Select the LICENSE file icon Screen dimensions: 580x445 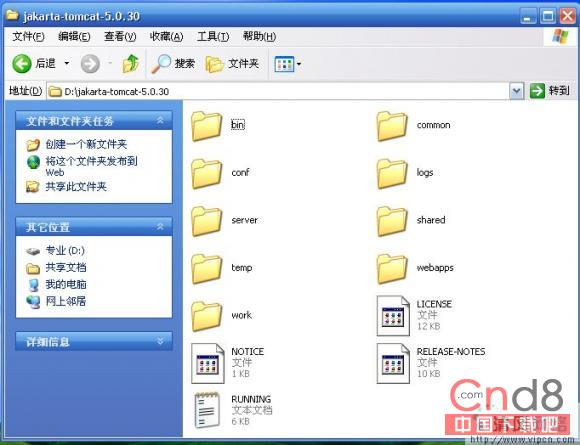pos(393,316)
